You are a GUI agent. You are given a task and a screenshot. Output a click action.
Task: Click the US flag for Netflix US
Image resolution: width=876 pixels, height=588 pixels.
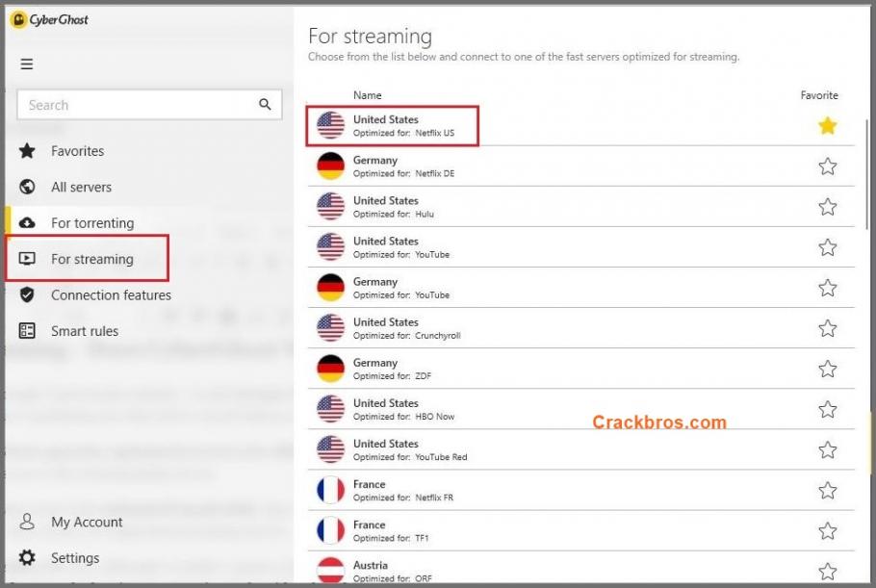coord(331,125)
